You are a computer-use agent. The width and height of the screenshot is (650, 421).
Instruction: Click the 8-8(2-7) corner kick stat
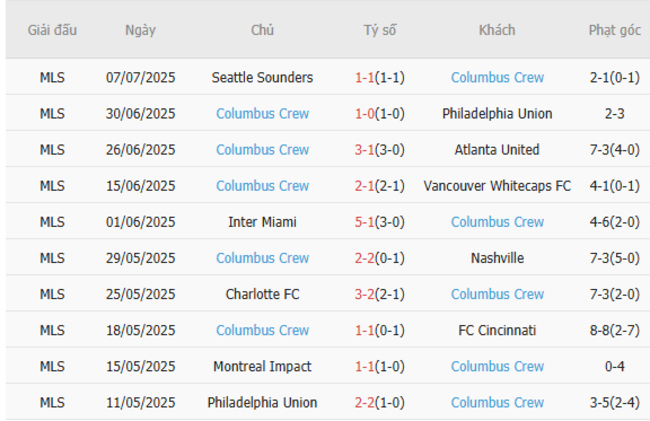coord(614,330)
